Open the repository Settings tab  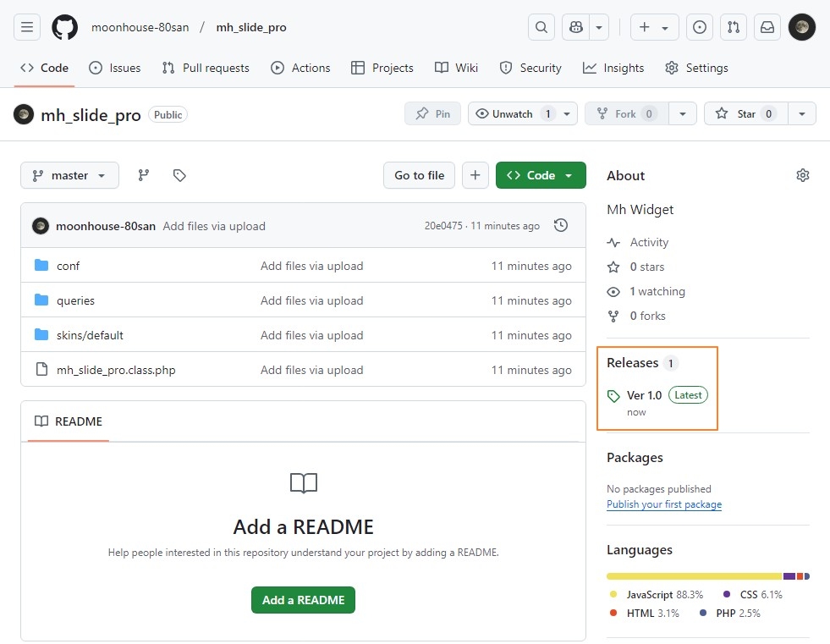[696, 68]
